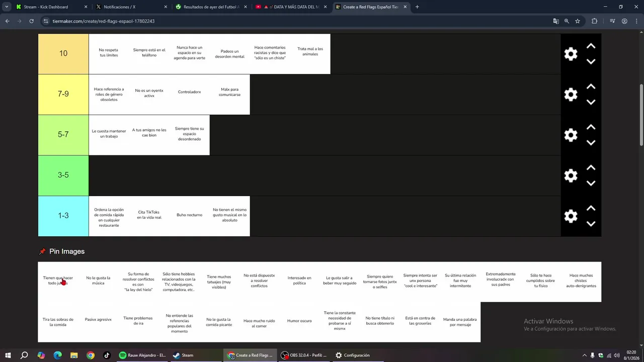Image resolution: width=644 pixels, height=362 pixels.
Task: Select 'Cita TikToks en la vida real' card
Action: [149, 216]
